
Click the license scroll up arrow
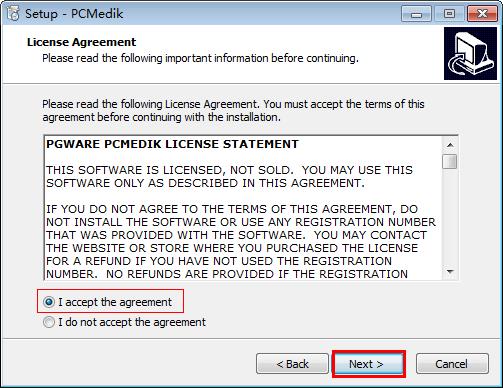[x=450, y=145]
